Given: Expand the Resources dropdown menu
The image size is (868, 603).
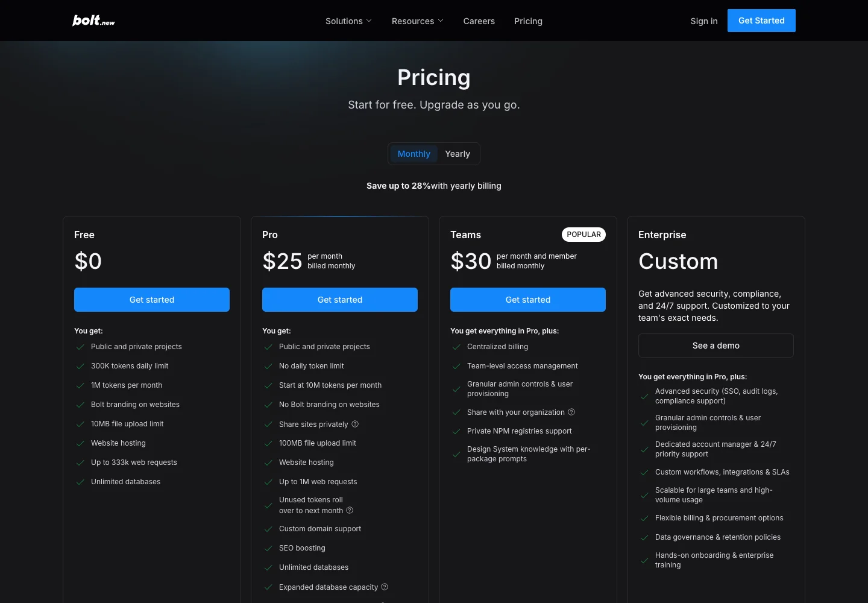Looking at the screenshot, I should point(417,21).
